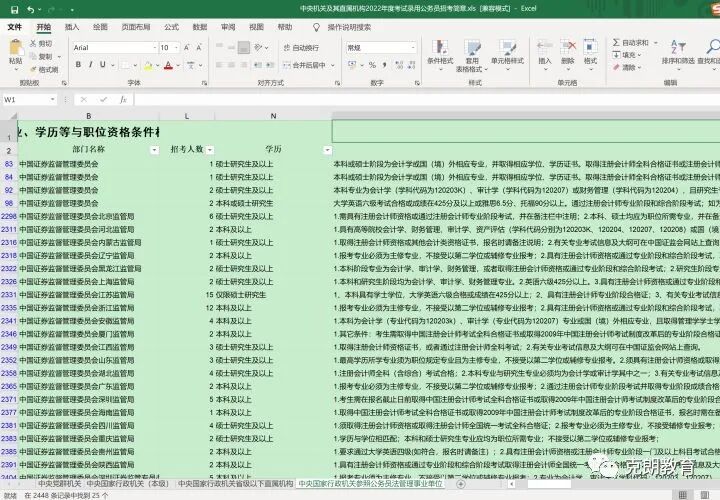Switch to Normal view in status bar
720x500 pixels.
pos(682,495)
